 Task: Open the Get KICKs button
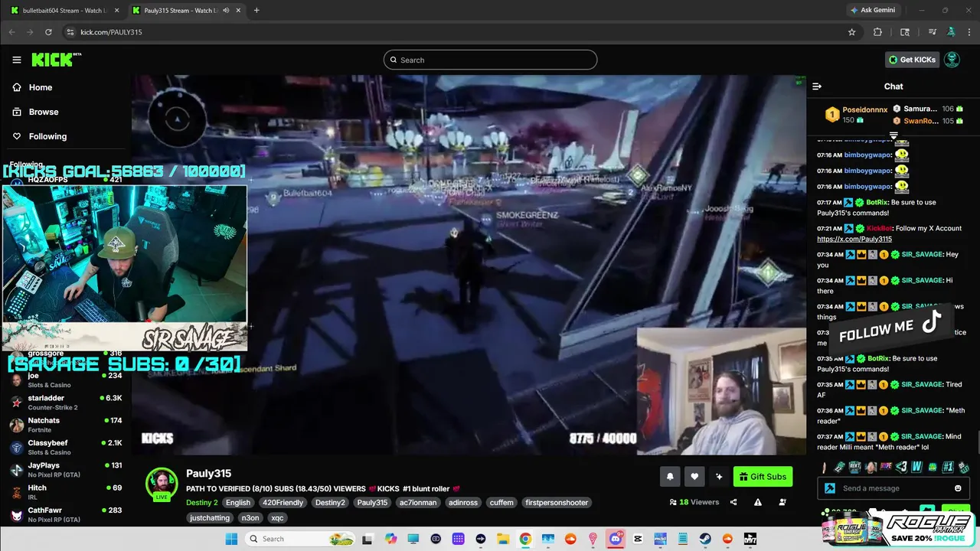point(911,60)
